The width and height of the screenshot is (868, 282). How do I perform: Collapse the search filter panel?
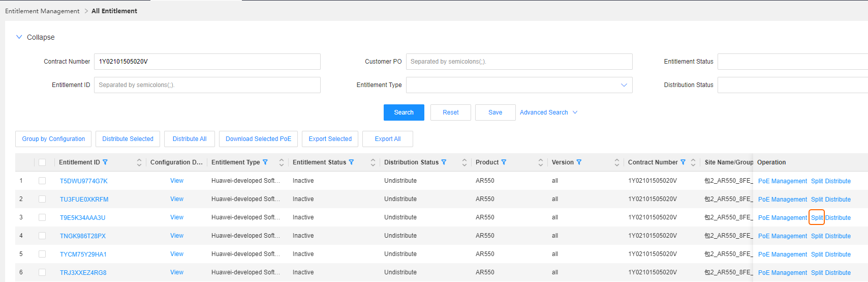(x=35, y=37)
